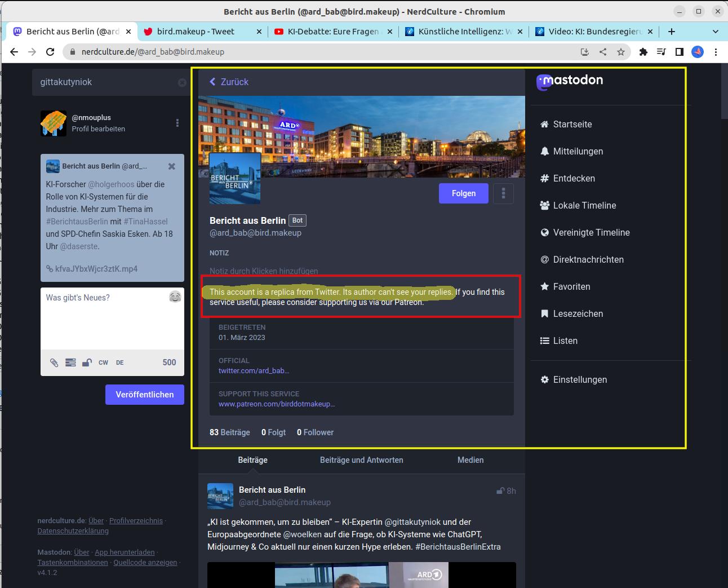Select the Medien tab
The width and height of the screenshot is (728, 588).
pyautogui.click(x=470, y=460)
